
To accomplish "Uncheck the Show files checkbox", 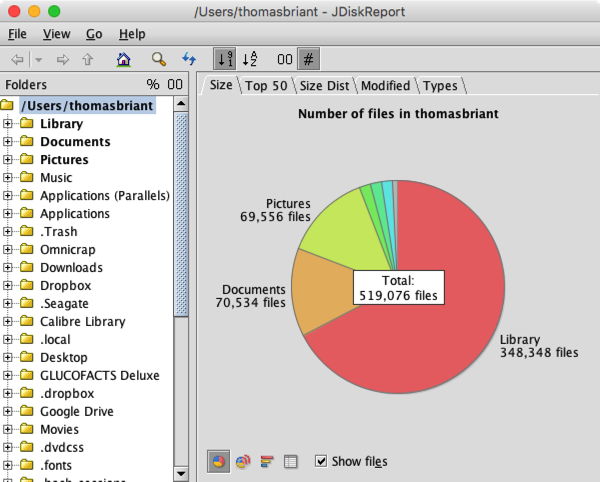I will tap(321, 461).
